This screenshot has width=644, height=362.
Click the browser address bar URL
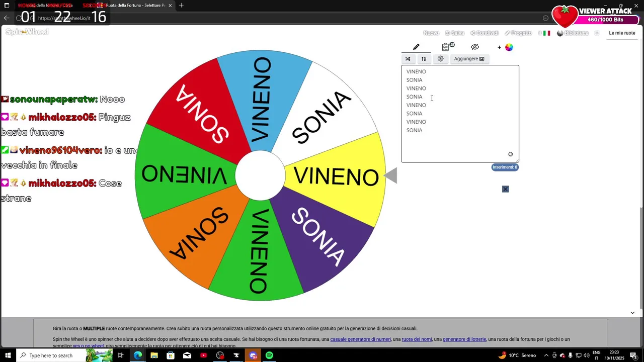pos(64,18)
